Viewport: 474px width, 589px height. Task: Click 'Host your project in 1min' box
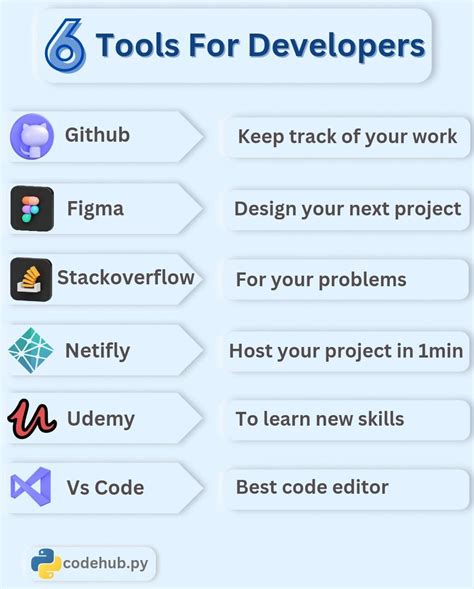click(x=347, y=351)
